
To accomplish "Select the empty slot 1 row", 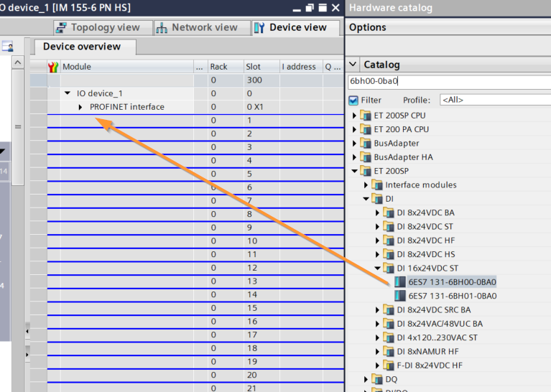I will coord(122,121).
